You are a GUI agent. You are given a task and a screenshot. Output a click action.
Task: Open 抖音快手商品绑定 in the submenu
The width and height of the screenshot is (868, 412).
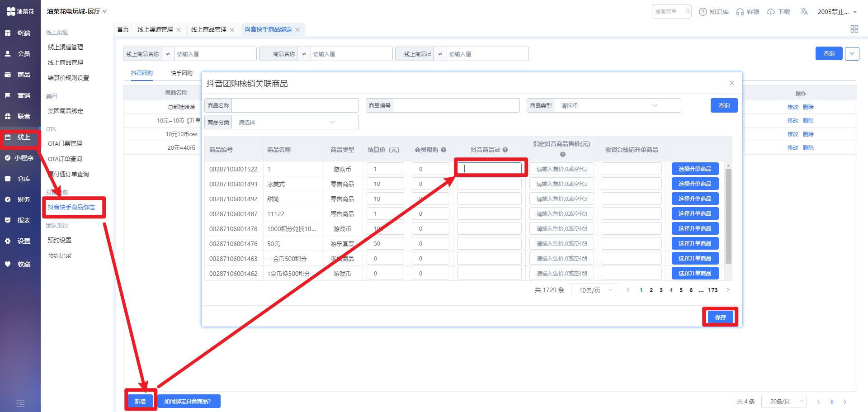pyautogui.click(x=71, y=207)
